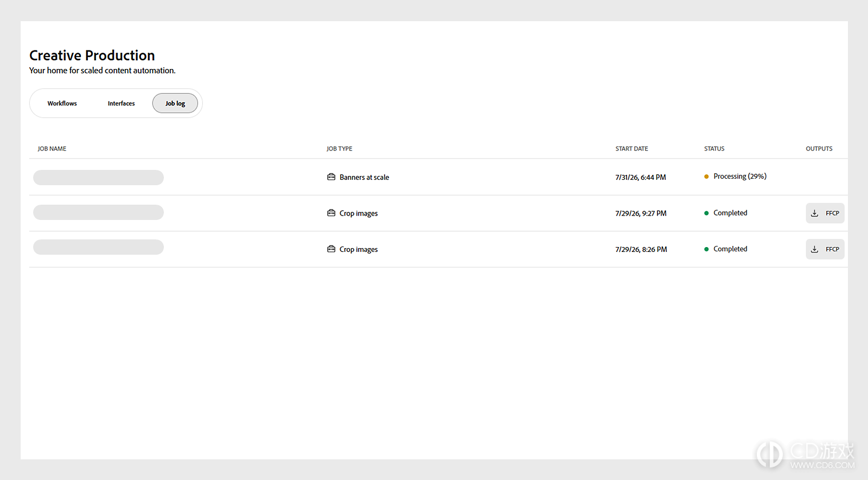The width and height of the screenshot is (868, 480).
Task: Click Crop images text in the 8:26 PM row
Action: click(359, 249)
